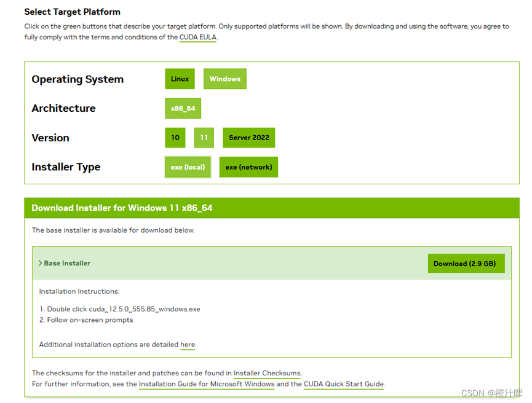The height and width of the screenshot is (403, 532).
Task: Click the 'Installer Type' label
Action: coord(66,167)
